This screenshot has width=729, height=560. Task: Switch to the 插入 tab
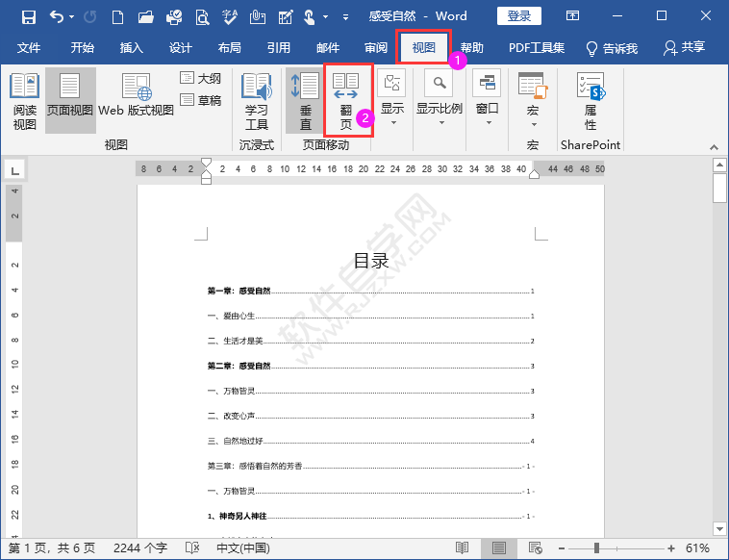tap(131, 48)
